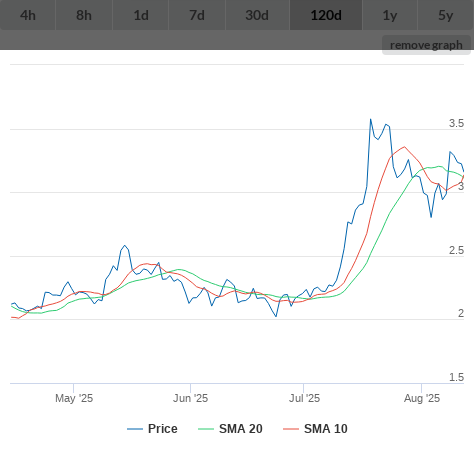The width and height of the screenshot is (474, 455).
Task: Click the remove graph button
Action: coord(426,45)
